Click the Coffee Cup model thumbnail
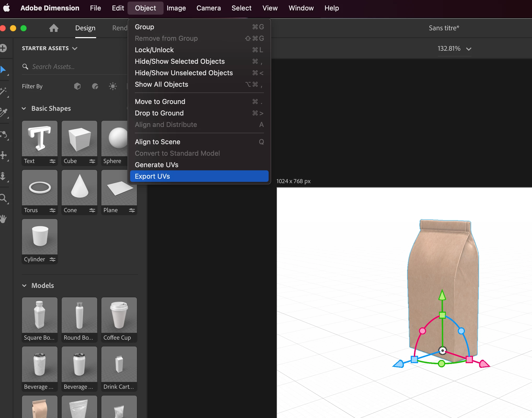 (x=119, y=315)
